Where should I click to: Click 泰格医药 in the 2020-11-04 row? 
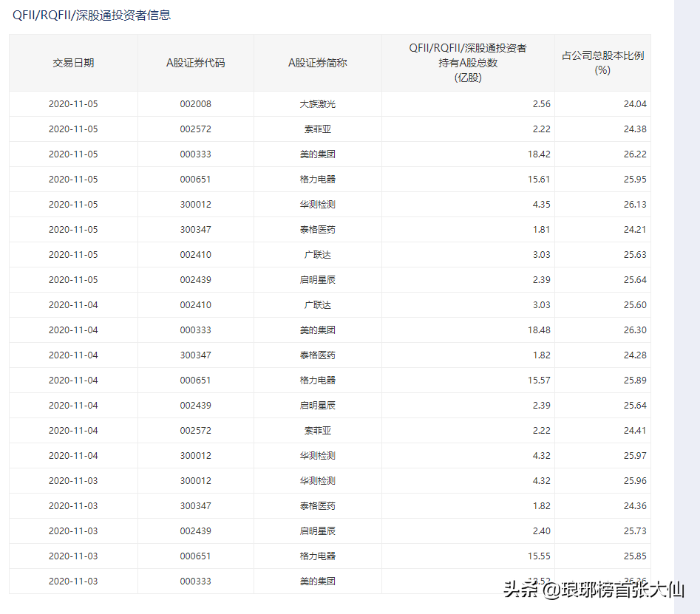[317, 355]
